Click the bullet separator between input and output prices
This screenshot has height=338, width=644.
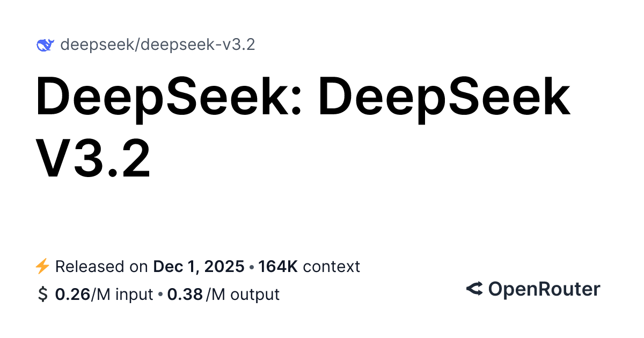pyautogui.click(x=160, y=295)
